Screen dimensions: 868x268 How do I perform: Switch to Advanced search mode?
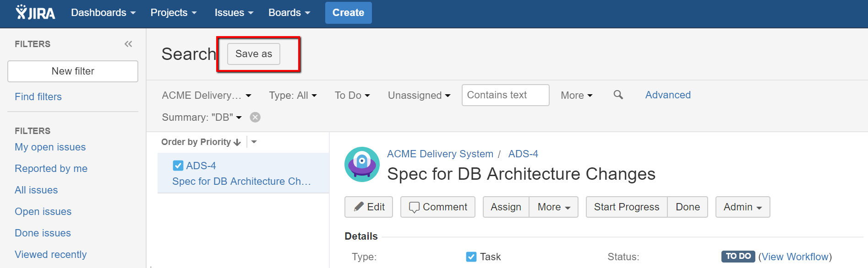coord(668,95)
